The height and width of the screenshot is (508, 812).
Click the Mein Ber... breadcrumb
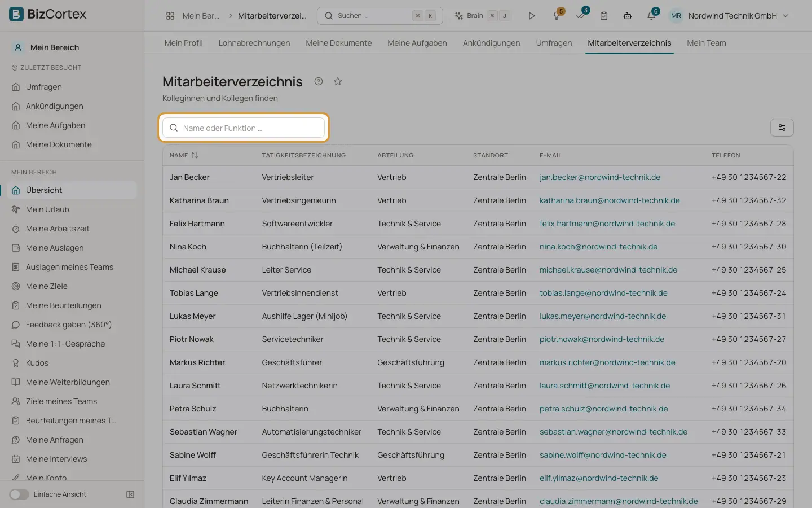tap(201, 16)
